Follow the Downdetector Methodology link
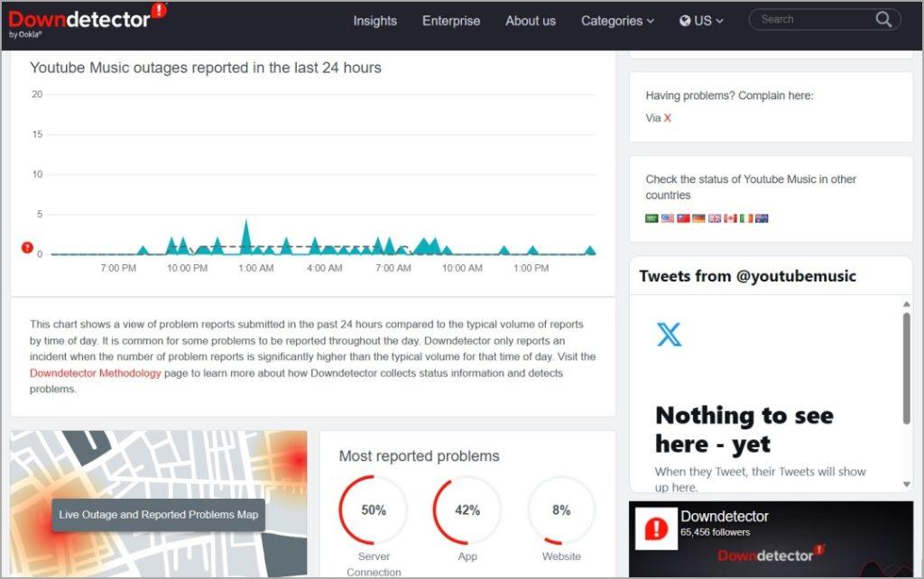The height and width of the screenshot is (579, 924). [x=96, y=372]
